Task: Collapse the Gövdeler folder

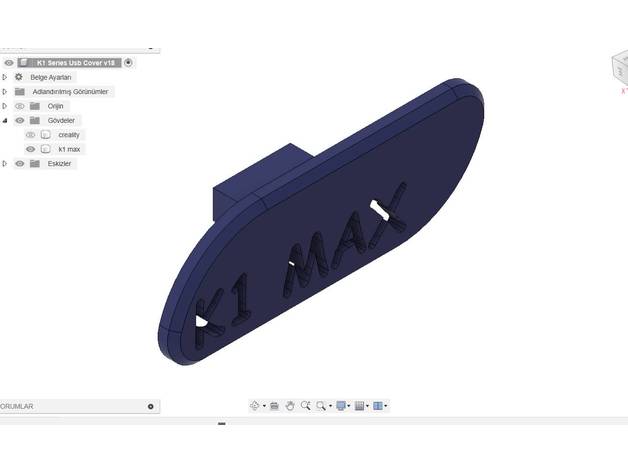Action: coord(5,120)
